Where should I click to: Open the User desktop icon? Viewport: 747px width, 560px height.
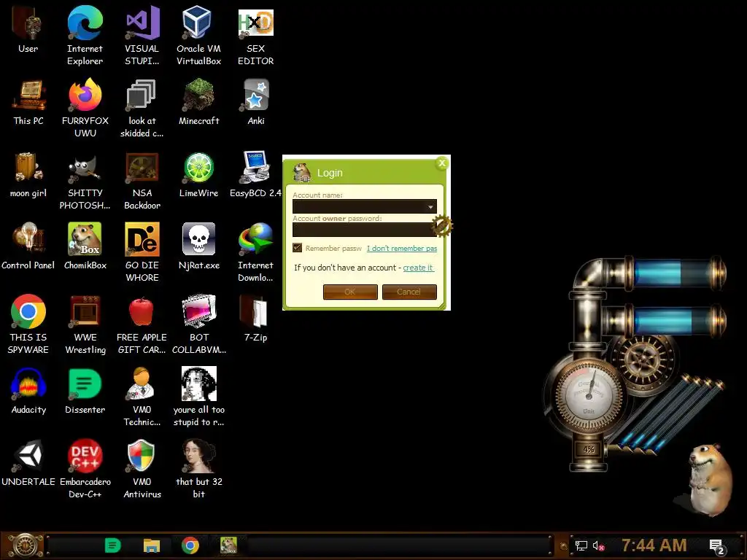coord(28,29)
